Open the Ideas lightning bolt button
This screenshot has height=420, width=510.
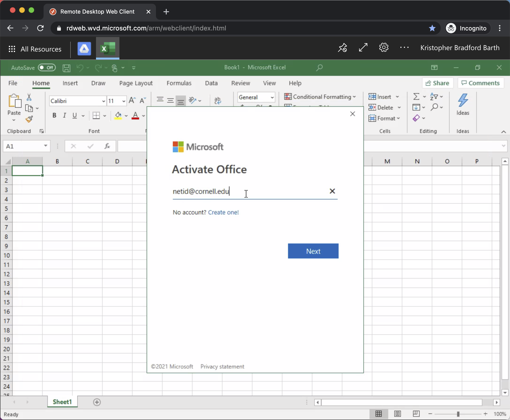tap(462, 104)
